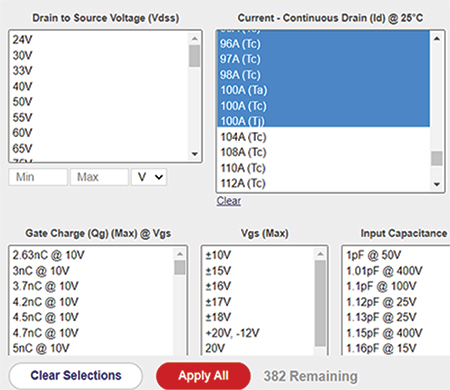Select 20V in Vgs (Max) list
Image resolution: width=450 pixels, height=390 pixels.
pos(258,348)
